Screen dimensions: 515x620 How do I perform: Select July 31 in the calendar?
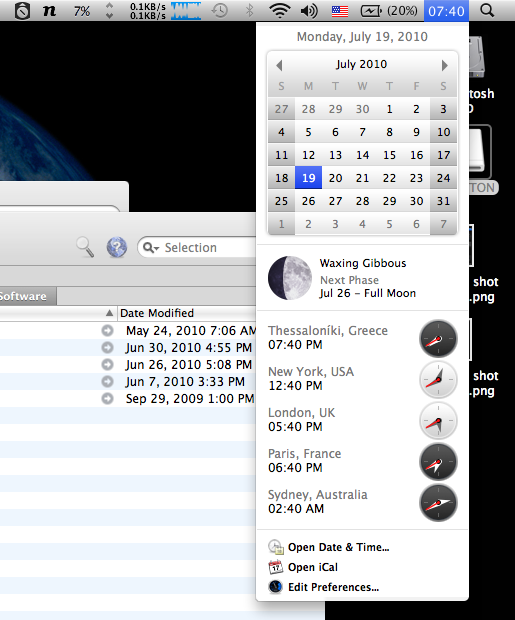pyautogui.click(x=443, y=201)
